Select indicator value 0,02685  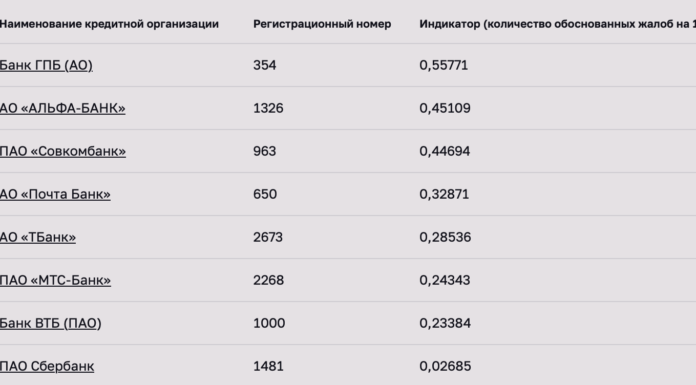click(445, 366)
